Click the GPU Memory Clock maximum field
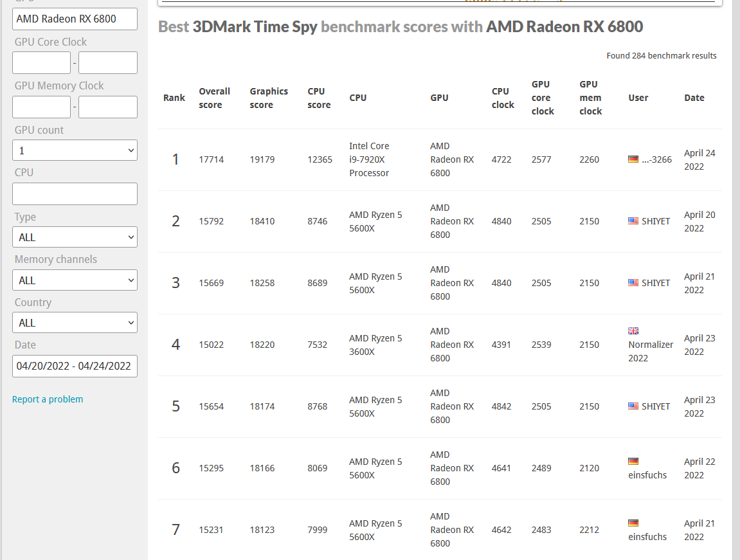This screenshot has width=740, height=560. 108,107
